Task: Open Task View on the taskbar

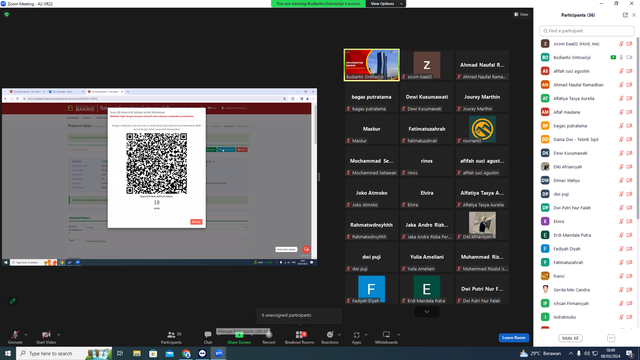Action: (x=120, y=353)
